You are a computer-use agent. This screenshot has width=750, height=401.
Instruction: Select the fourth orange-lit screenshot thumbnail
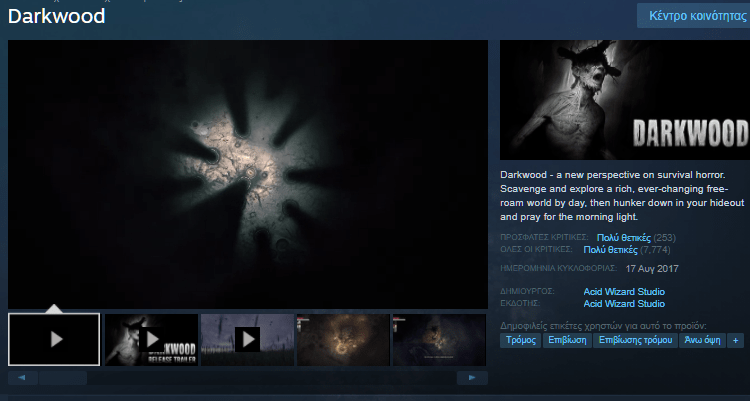(x=343, y=340)
